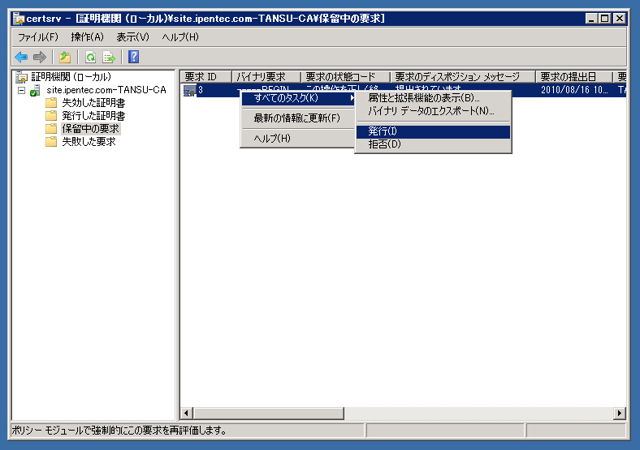Select 証明機関 (ローカル) tree root

71,77
